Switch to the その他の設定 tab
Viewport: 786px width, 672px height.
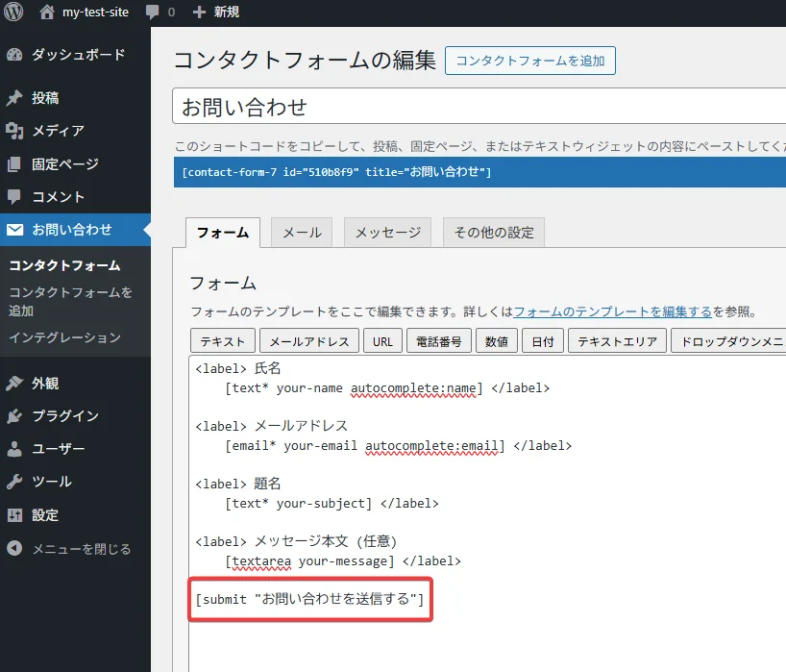click(x=494, y=233)
